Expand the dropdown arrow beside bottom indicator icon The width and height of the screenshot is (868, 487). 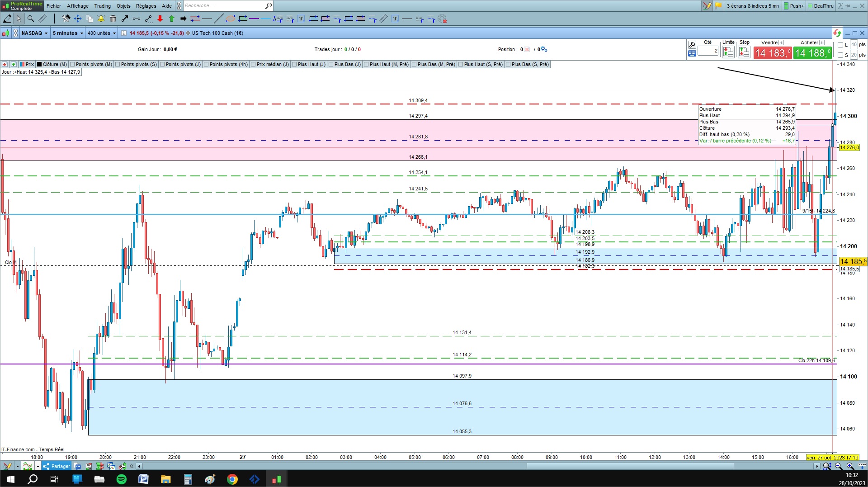[x=38, y=466]
